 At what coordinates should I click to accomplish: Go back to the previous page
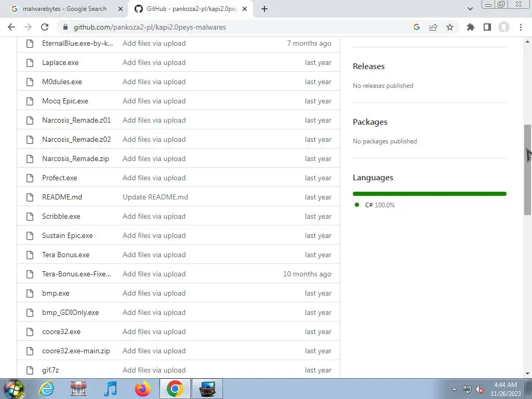pyautogui.click(x=11, y=27)
